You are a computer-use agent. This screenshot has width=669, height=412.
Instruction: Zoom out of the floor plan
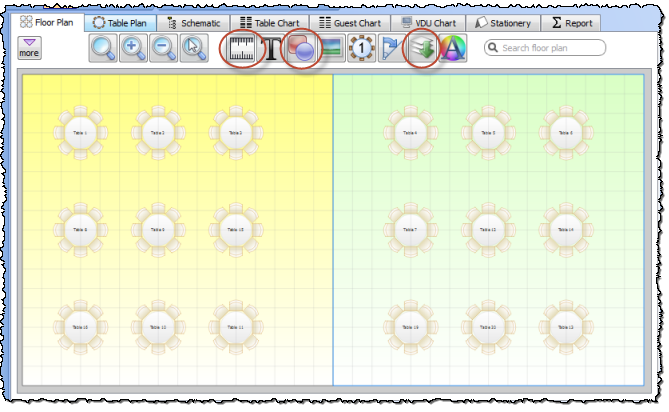164,48
